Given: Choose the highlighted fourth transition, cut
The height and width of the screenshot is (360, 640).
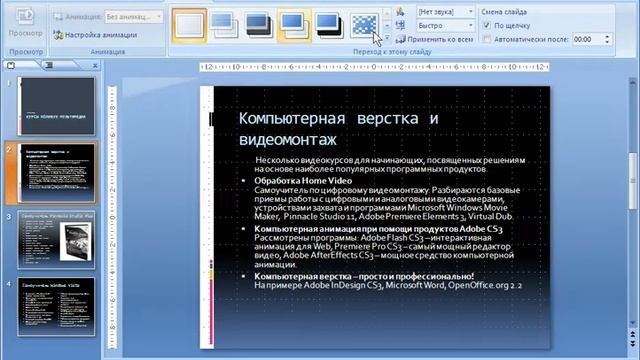Looking at the screenshot, I should 294,25.
